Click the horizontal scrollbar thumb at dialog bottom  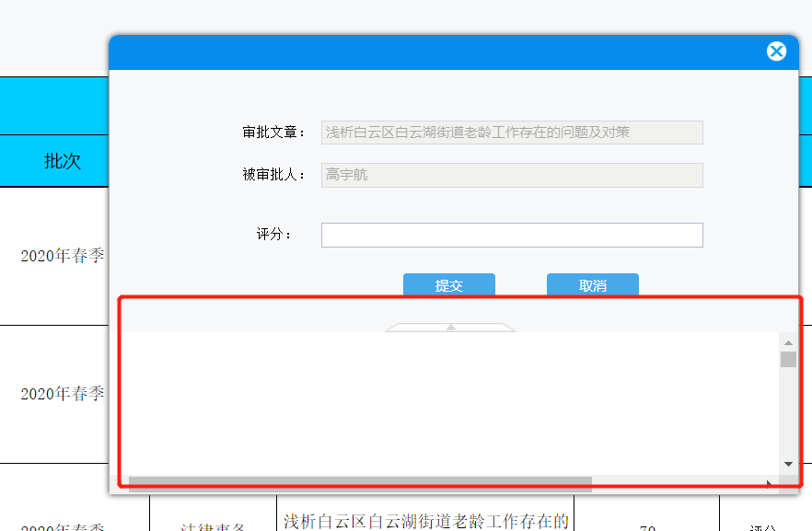coord(360,482)
